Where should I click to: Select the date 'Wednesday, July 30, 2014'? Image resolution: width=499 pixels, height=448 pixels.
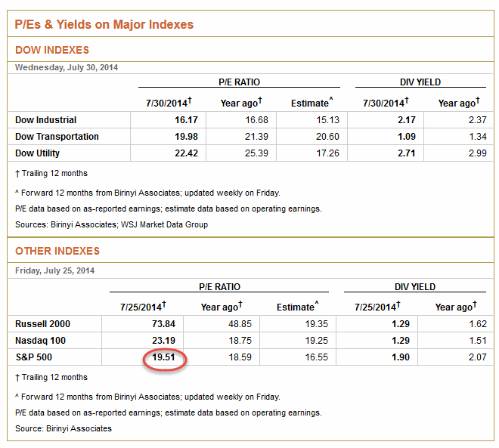[x=67, y=67]
